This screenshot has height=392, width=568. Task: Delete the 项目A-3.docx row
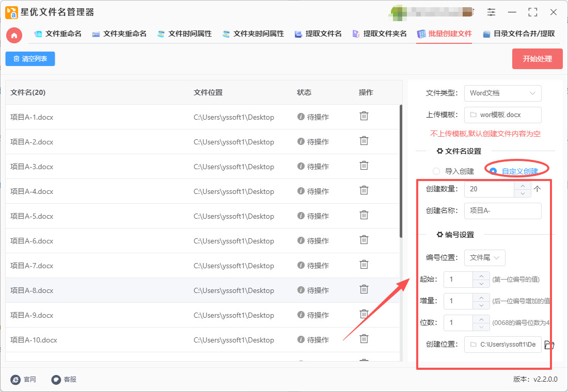tap(364, 166)
